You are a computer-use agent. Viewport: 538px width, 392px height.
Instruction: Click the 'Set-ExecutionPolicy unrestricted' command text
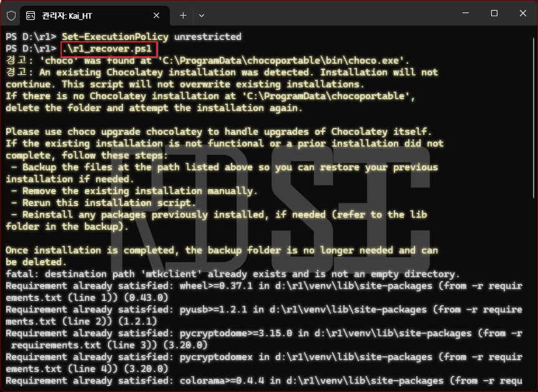point(151,37)
